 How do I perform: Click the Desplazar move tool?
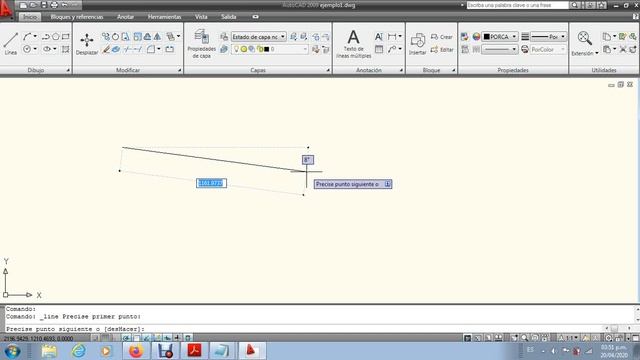tap(87, 44)
